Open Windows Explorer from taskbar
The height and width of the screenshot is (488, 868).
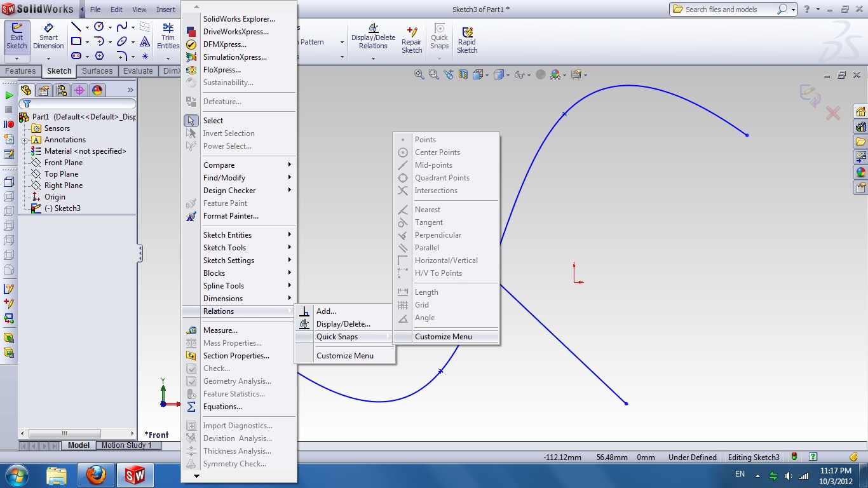(57, 475)
